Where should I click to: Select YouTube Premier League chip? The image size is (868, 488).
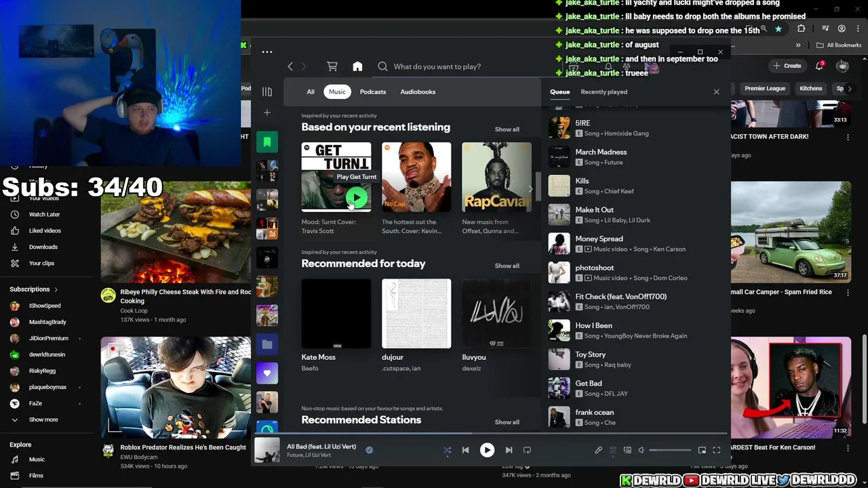pyautogui.click(x=765, y=88)
